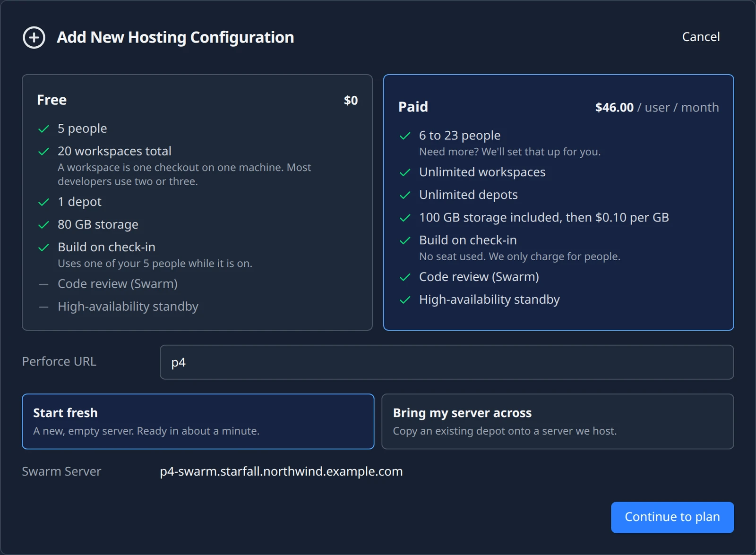This screenshot has height=555, width=756.
Task: Click dash beside Free High-availability standby
Action: tap(43, 307)
